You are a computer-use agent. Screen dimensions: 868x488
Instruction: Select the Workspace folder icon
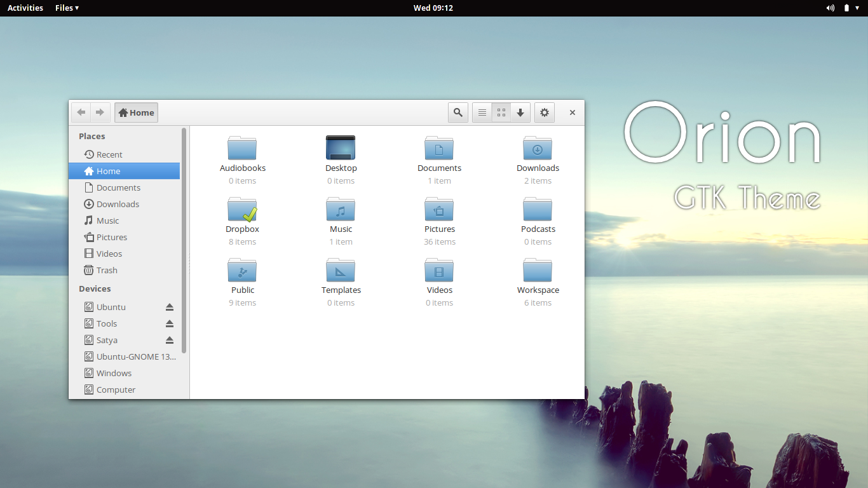point(538,269)
